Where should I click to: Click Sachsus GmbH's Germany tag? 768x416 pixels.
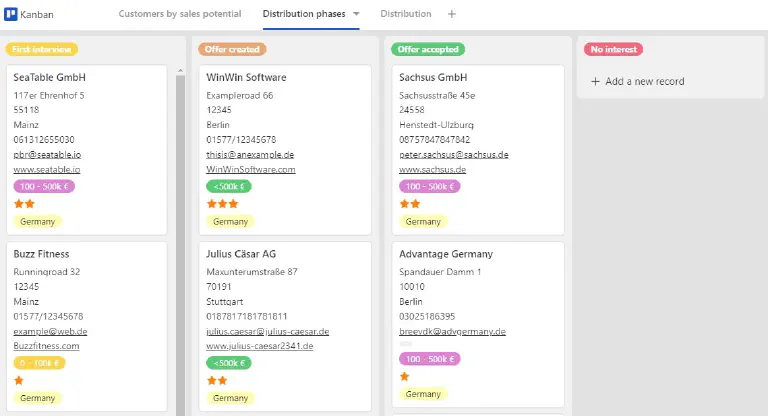click(x=423, y=221)
